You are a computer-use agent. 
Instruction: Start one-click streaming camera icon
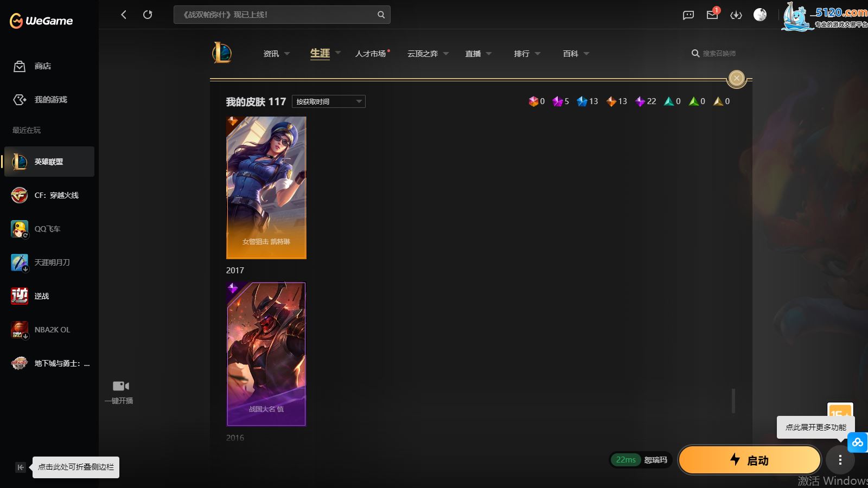[x=120, y=386]
